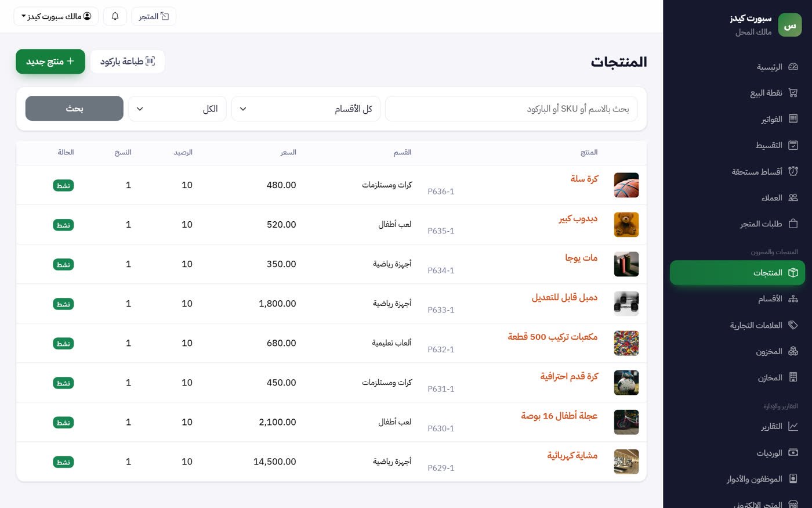Click the invoices icon beside الفواتير
Screen dimensions: 812x508
tap(793, 119)
